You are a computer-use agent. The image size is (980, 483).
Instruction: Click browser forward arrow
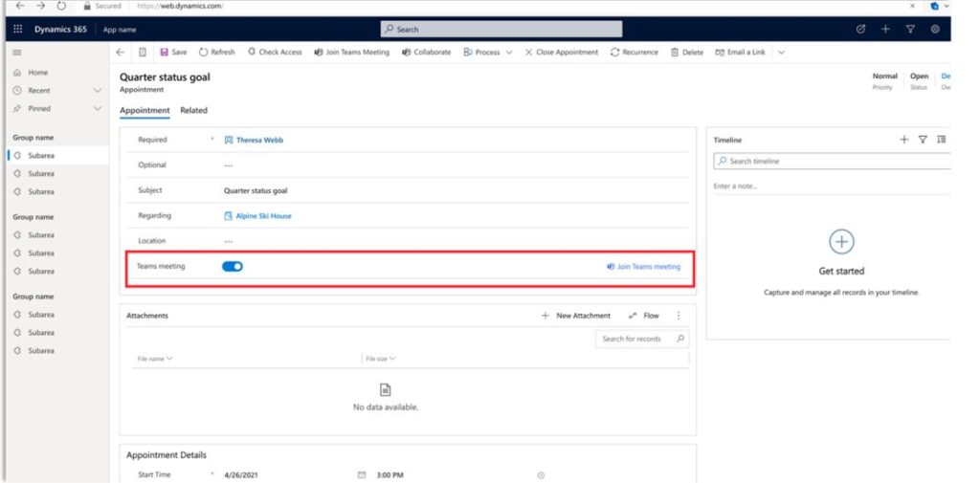(40, 6)
